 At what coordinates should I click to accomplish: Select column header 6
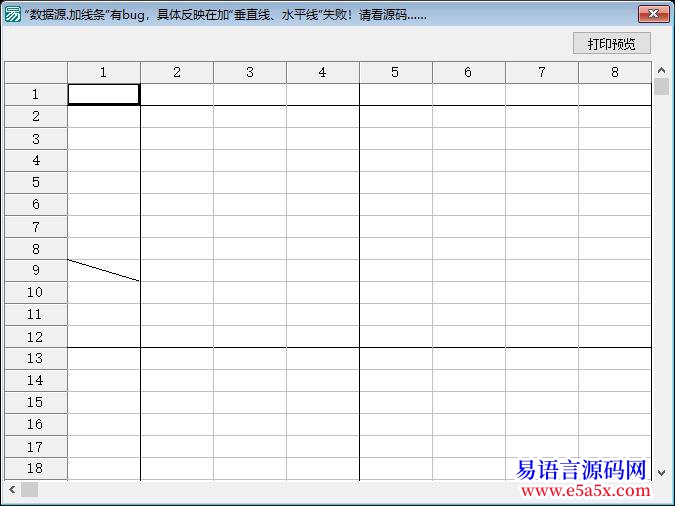pyautogui.click(x=469, y=72)
